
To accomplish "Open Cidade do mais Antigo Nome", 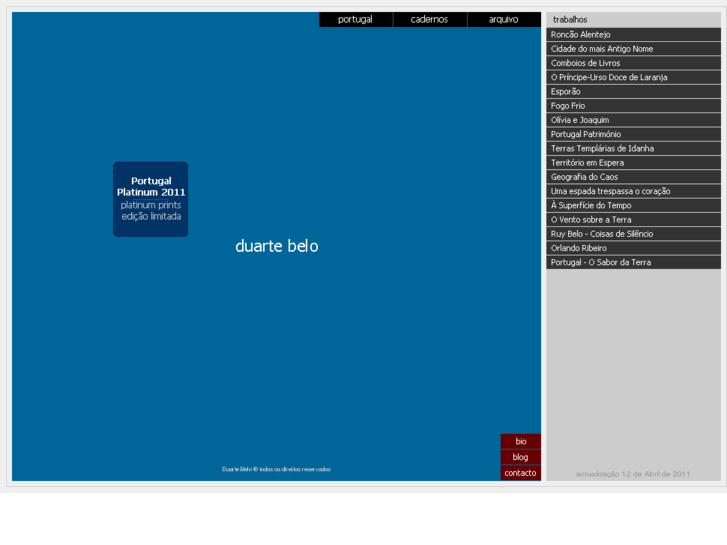I will (x=633, y=49).
